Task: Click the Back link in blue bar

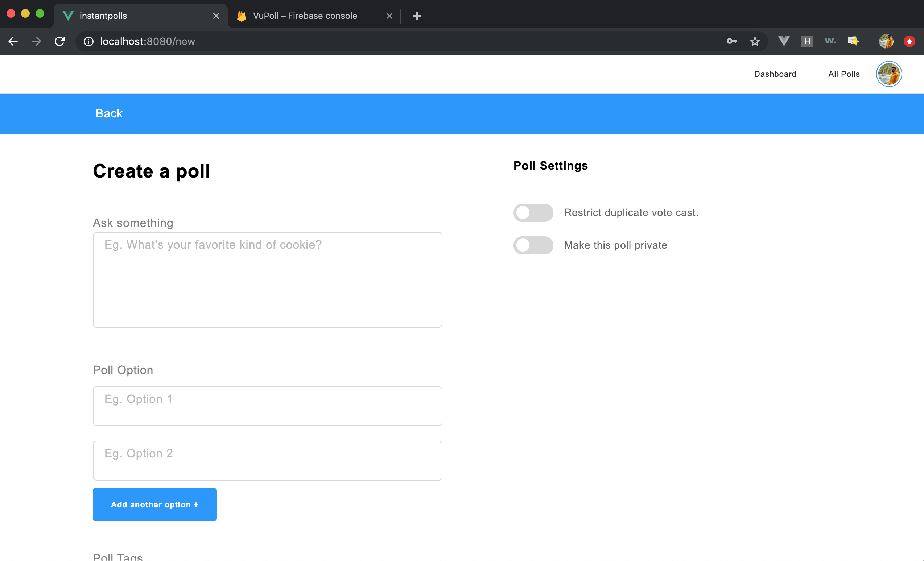Action: (x=109, y=113)
